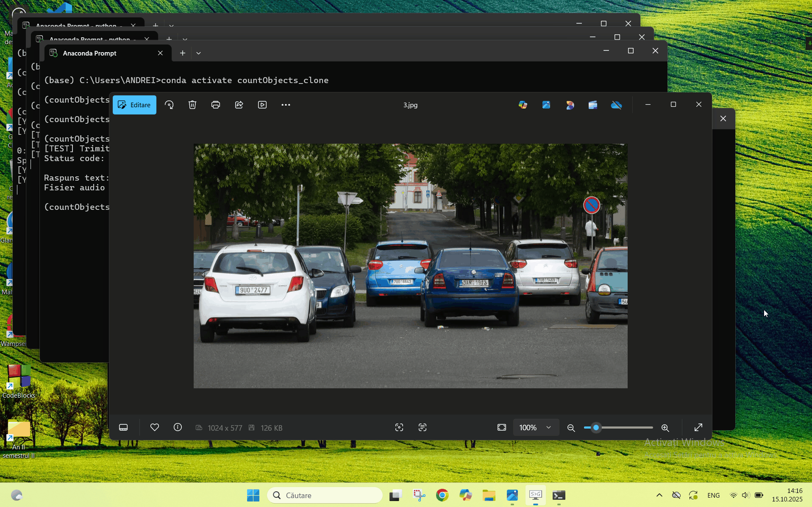This screenshot has height=507, width=812.
Task: Toggle the filmstrip view icon
Action: point(123,427)
